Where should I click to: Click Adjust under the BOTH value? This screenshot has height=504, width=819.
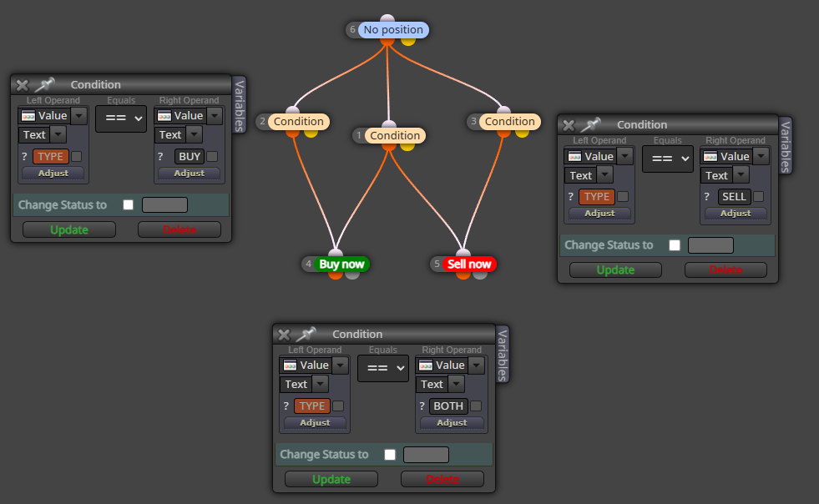452,423
